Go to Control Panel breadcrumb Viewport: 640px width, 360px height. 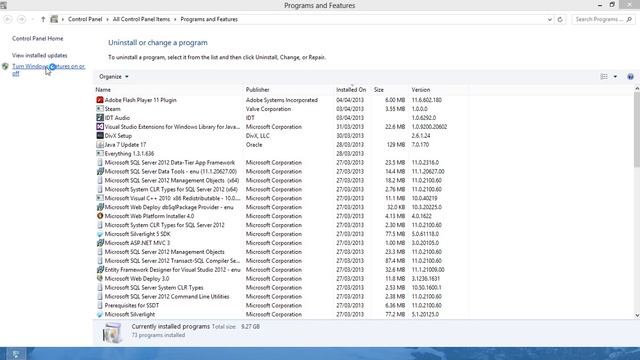pos(85,19)
